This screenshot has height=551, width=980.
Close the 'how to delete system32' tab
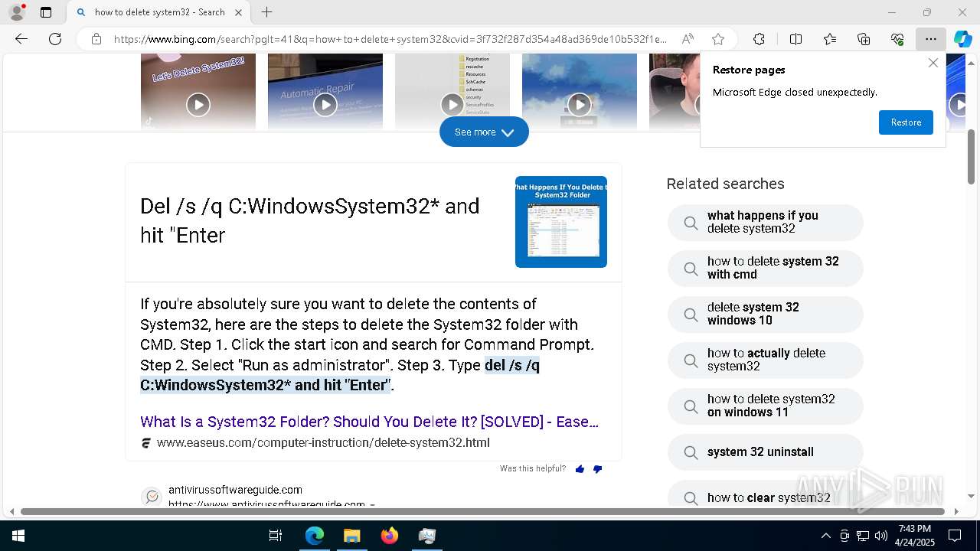click(238, 12)
